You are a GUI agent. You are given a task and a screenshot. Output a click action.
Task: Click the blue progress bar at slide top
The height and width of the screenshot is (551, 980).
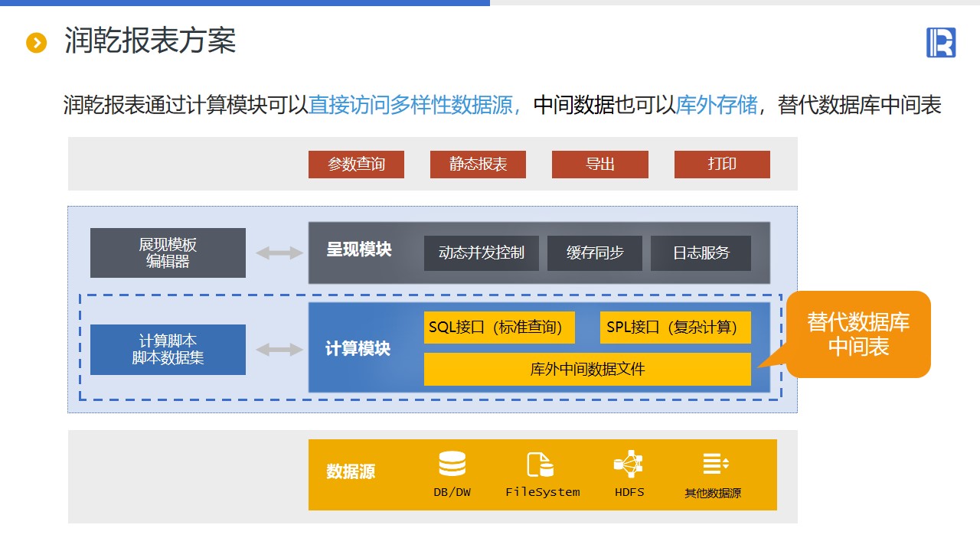click(245, 3)
